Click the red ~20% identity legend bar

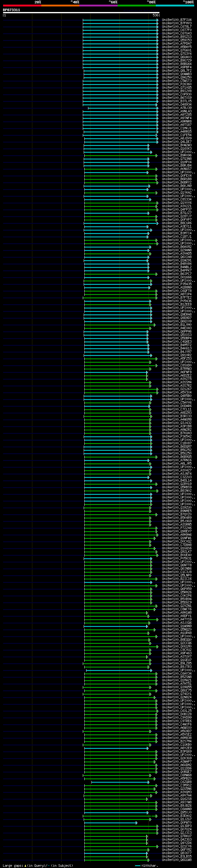22,6
